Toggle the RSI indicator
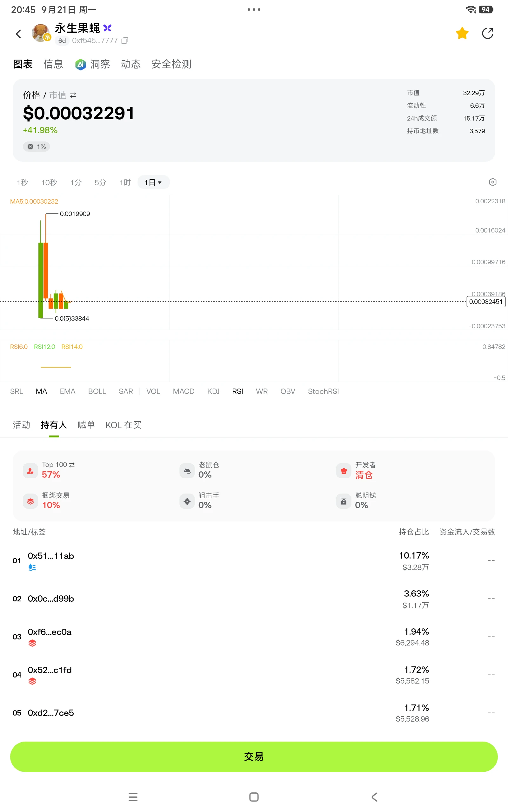Image resolution: width=508 pixels, height=812 pixels. (237, 391)
